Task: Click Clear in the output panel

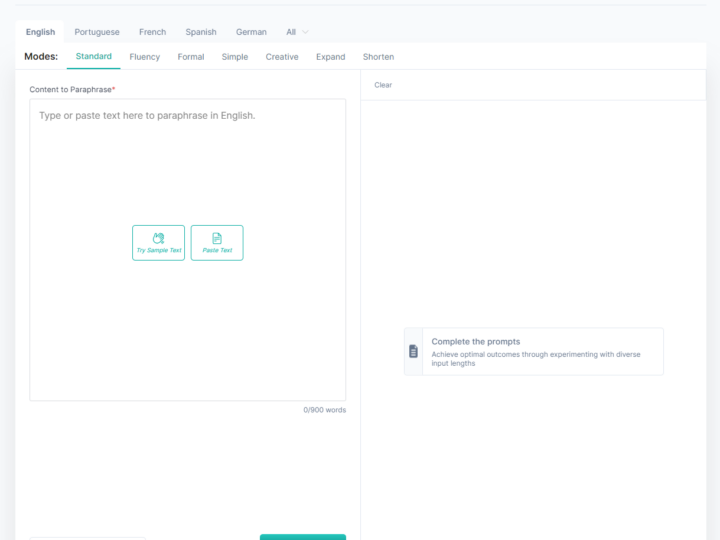Action: (383, 85)
